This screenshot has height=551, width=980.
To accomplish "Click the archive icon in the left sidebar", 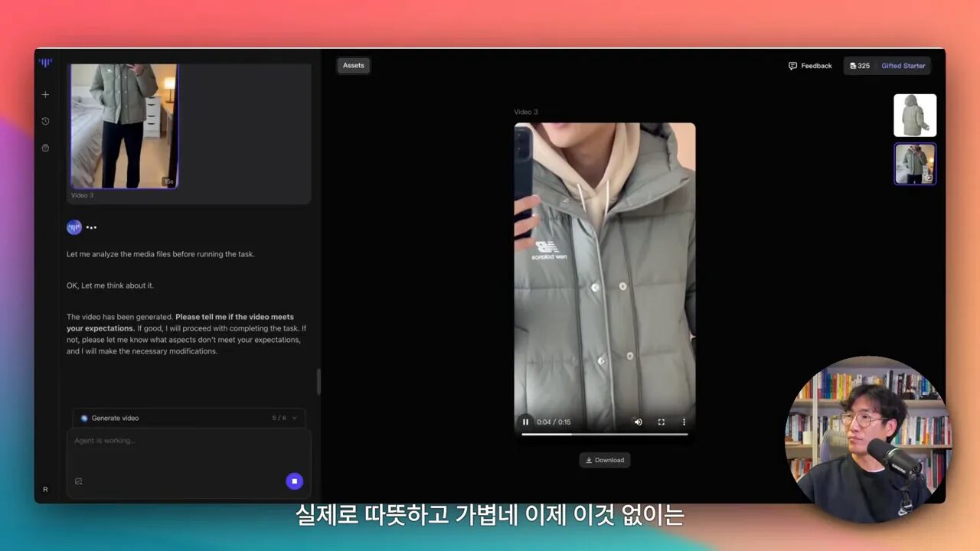I will pos(45,148).
